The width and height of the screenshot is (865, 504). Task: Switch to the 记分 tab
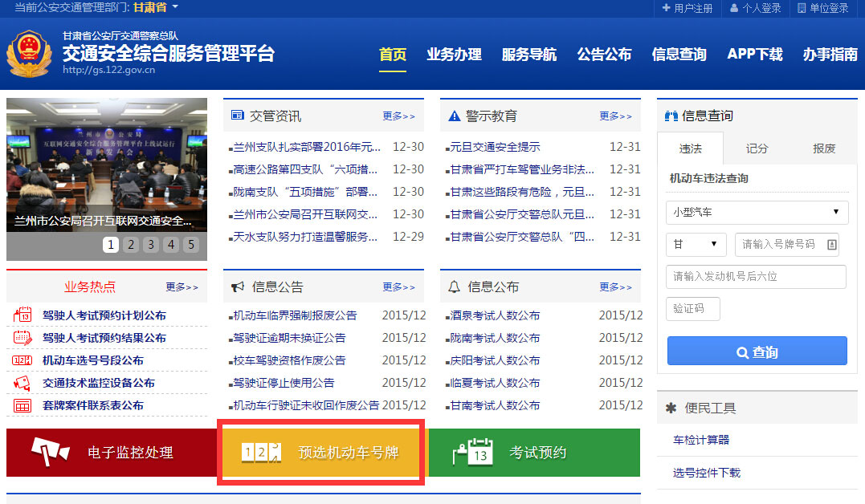[x=755, y=148]
